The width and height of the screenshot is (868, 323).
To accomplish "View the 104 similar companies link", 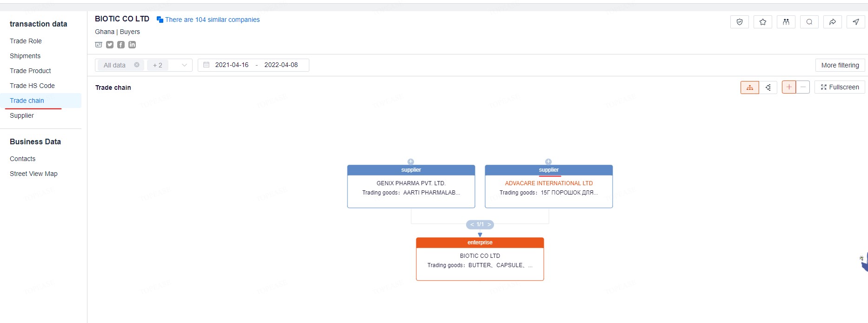I will pos(213,20).
